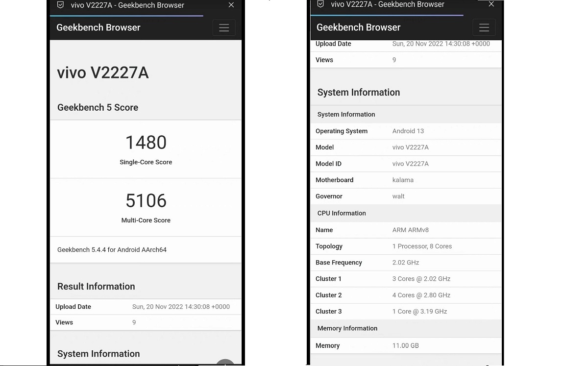Close the right Geekbench Browser window
This screenshot has height=366, width=588.
pyautogui.click(x=491, y=4)
